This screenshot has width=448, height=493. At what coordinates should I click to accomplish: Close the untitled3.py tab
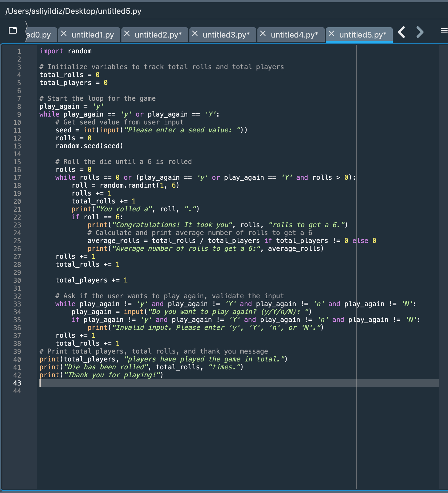coord(195,34)
